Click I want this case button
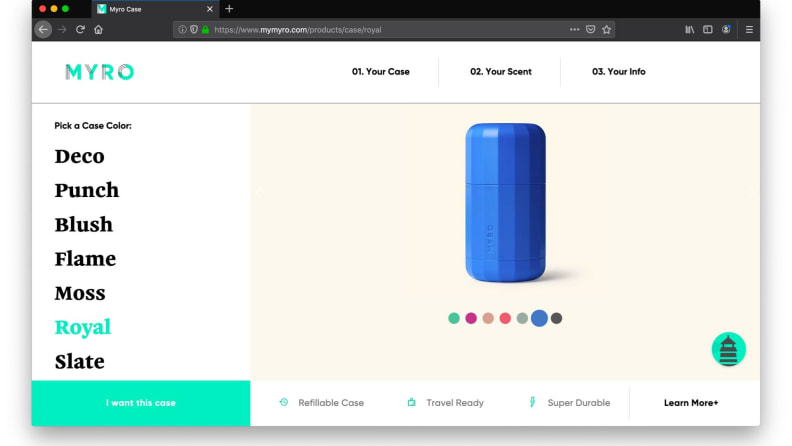The height and width of the screenshot is (446, 792). click(141, 403)
